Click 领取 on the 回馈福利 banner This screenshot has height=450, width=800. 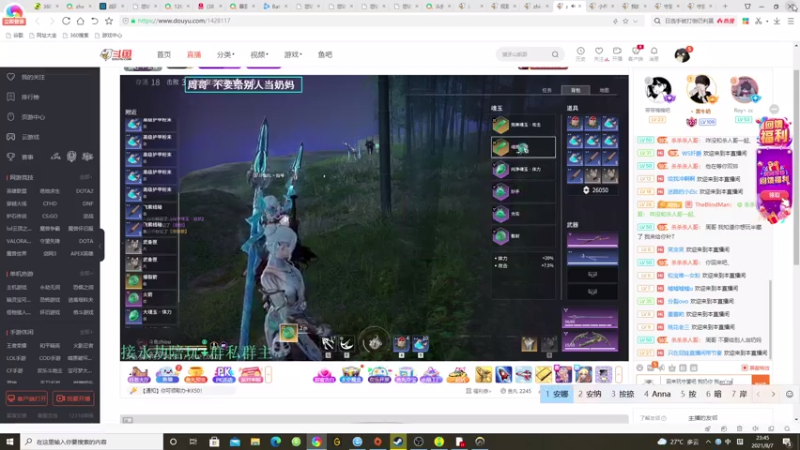774,195
